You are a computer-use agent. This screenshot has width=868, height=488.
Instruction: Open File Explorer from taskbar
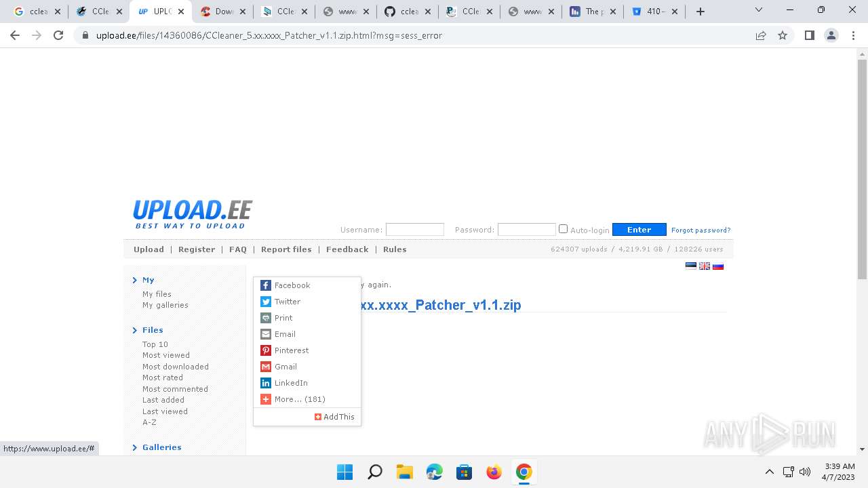404,472
